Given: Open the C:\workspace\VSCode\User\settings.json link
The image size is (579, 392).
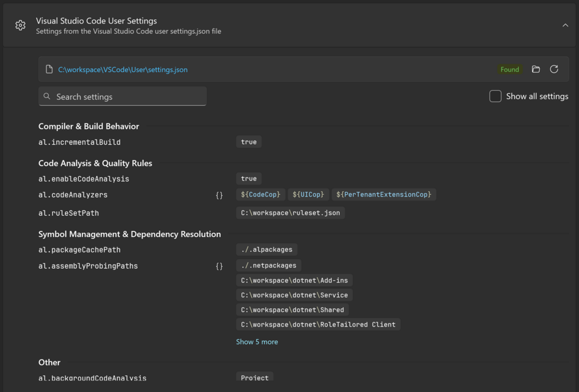Looking at the screenshot, I should 123,70.
